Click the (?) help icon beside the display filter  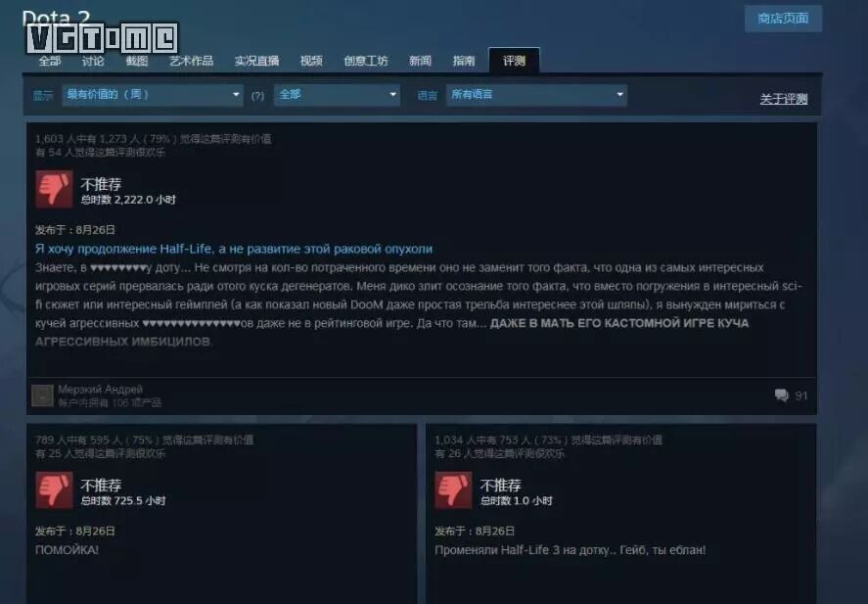257,95
